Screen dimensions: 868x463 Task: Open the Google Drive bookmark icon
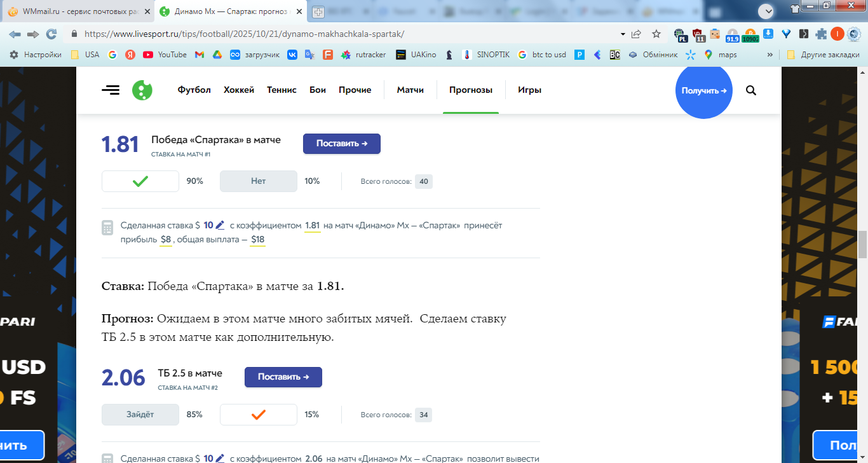click(217, 55)
